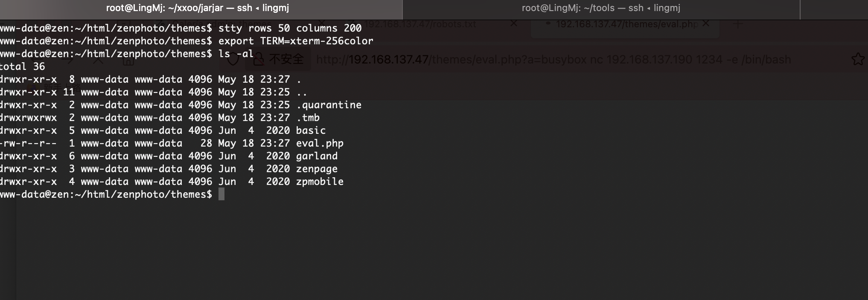This screenshot has height=300, width=868.
Task: Place cursor at the terminal prompt block
Action: point(221,194)
